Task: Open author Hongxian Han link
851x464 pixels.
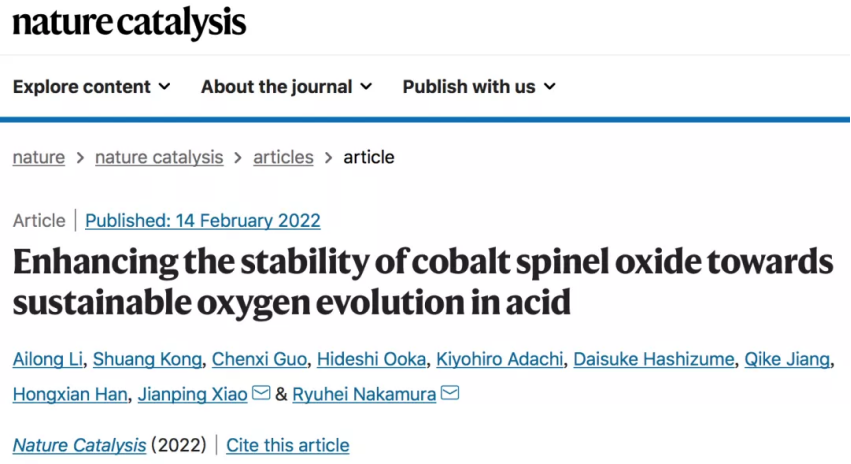Action: [70, 395]
